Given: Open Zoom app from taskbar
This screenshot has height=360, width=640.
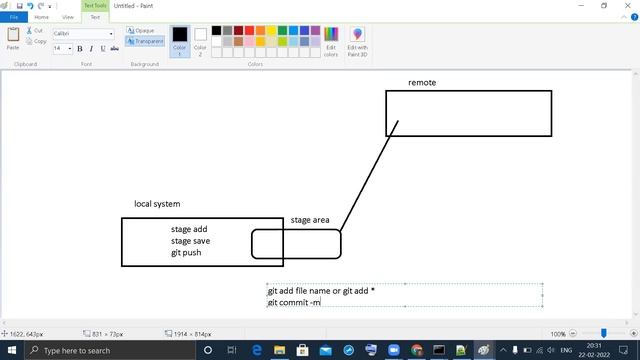Looking at the screenshot, I should [394, 350].
